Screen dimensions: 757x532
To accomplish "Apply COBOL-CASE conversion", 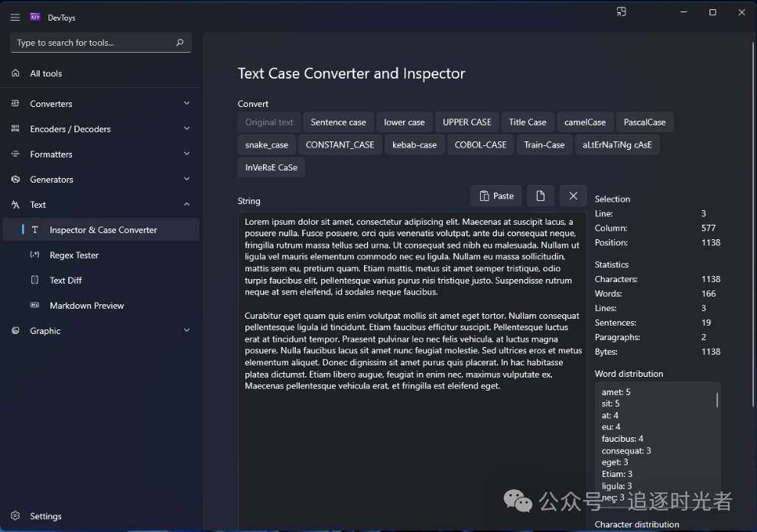I will point(480,144).
